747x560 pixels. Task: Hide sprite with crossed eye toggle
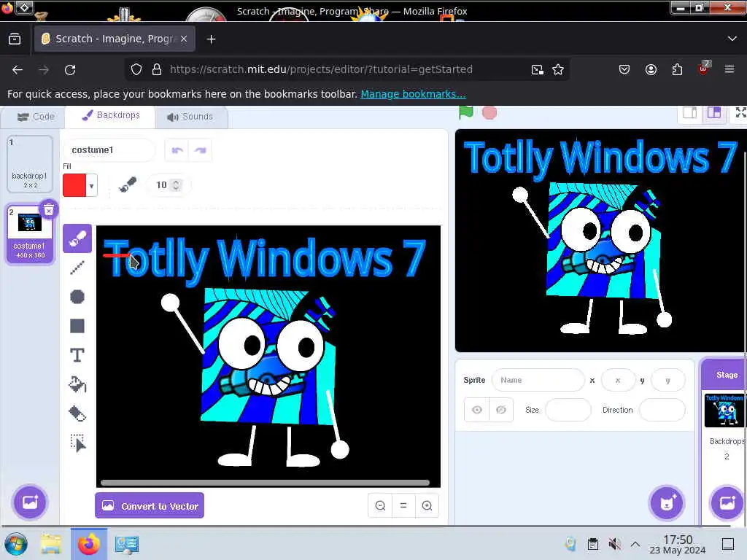[500, 410]
